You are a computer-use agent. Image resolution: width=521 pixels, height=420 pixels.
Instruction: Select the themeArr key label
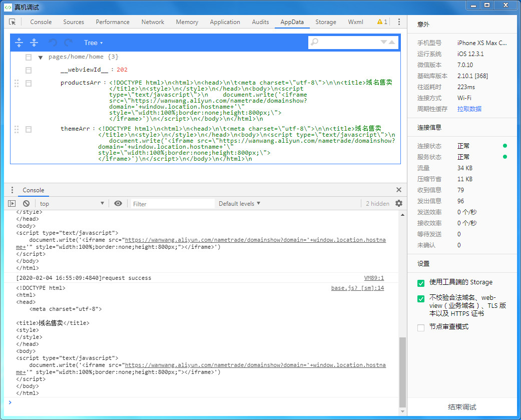(75, 129)
